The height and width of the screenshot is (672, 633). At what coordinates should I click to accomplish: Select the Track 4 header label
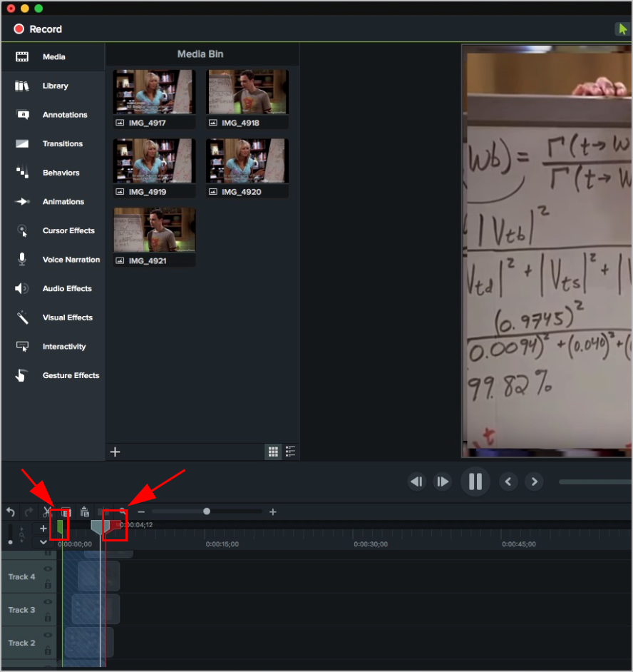[x=22, y=577]
